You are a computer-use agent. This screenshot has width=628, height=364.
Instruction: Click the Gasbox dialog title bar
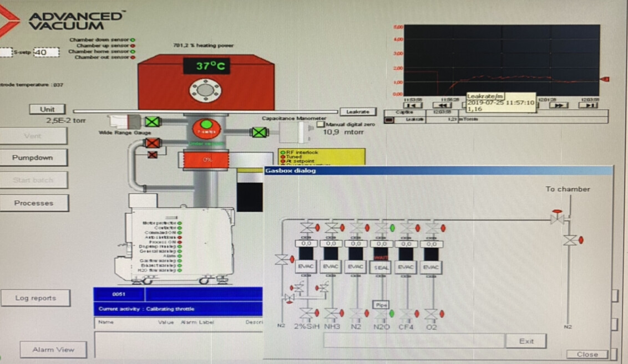438,171
